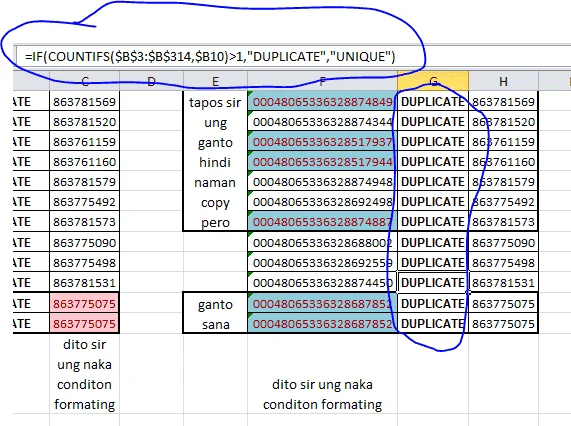Viewport: 571px width, 426px height.
Task: Select cell 863781579 in column C
Action: pyautogui.click(x=84, y=181)
